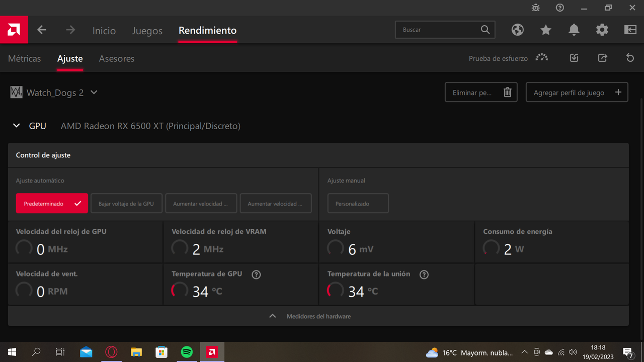Open notifications bell icon
Viewport: 644px width, 362px height.
tap(574, 30)
